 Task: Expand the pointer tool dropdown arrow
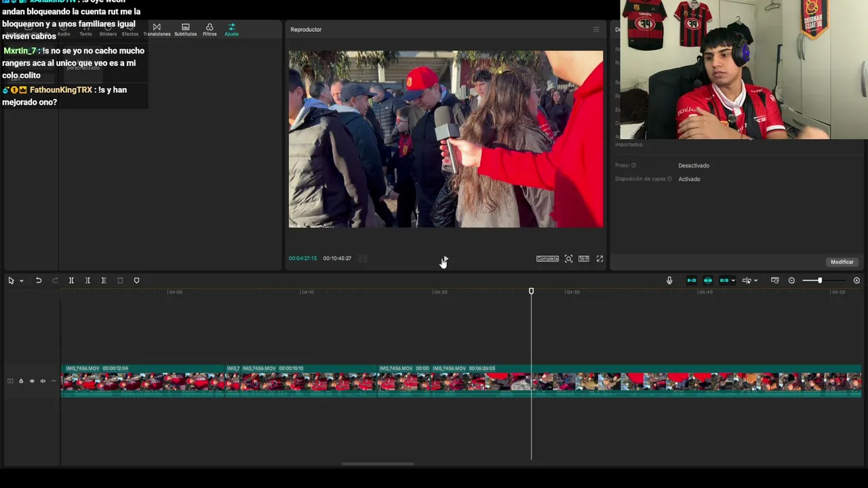[x=22, y=281]
